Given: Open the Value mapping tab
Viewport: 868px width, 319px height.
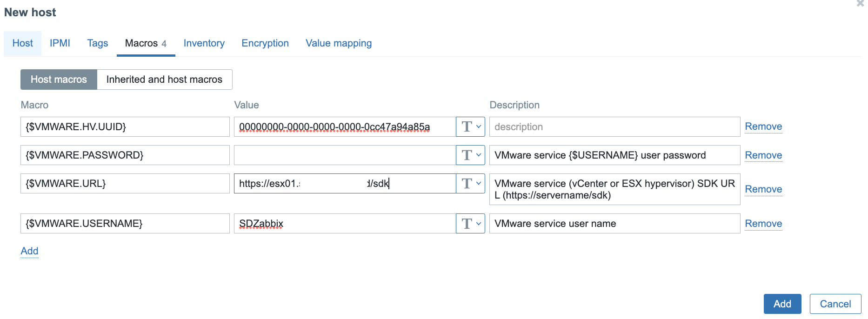Looking at the screenshot, I should coord(338,43).
